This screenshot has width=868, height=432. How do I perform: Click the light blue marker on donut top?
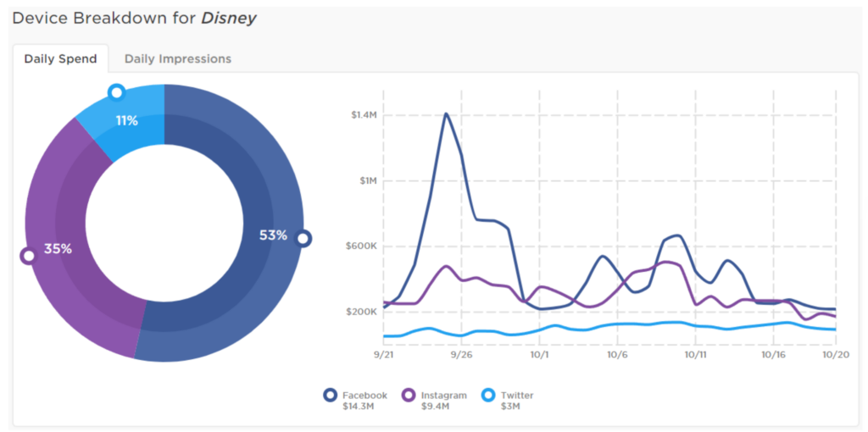pos(116,91)
